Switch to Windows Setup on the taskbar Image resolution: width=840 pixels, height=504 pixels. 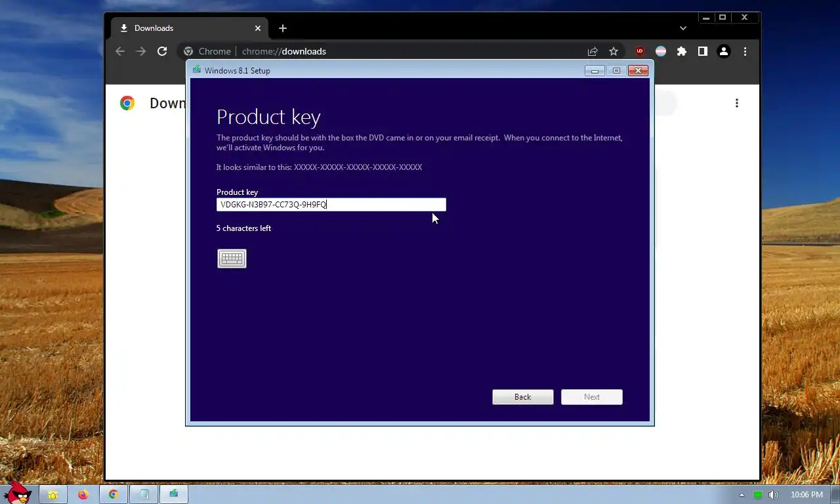click(x=174, y=494)
